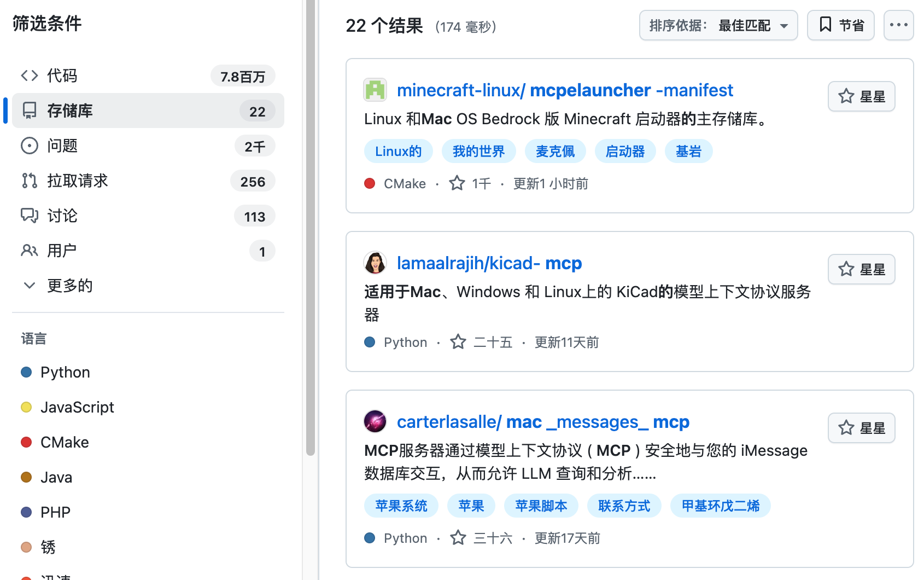Click the 更新1 小时前 timestamp
Viewport: 924px width, 580px height.
point(551,183)
